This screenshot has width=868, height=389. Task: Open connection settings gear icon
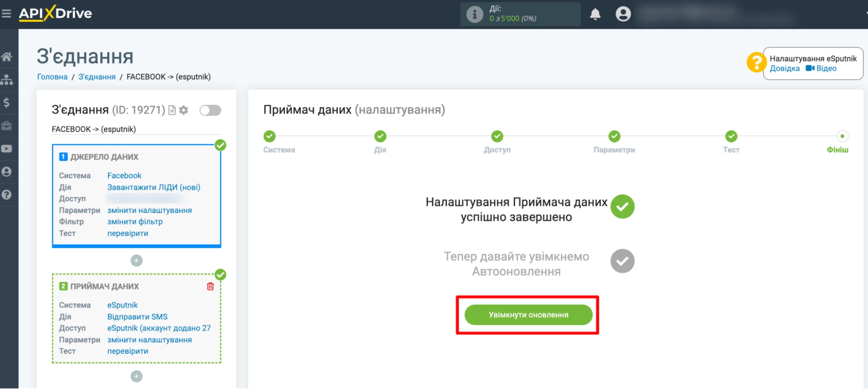pos(184,110)
